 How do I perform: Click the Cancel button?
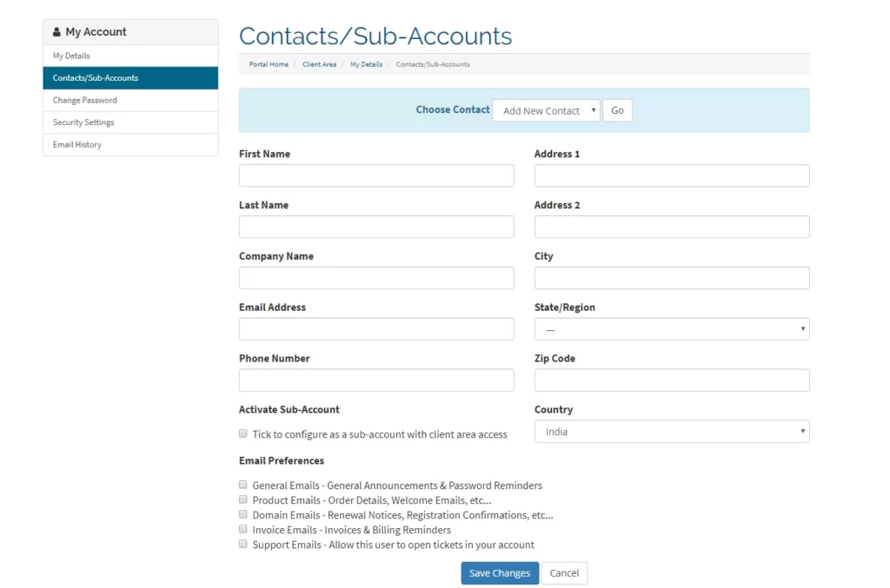coord(564,573)
